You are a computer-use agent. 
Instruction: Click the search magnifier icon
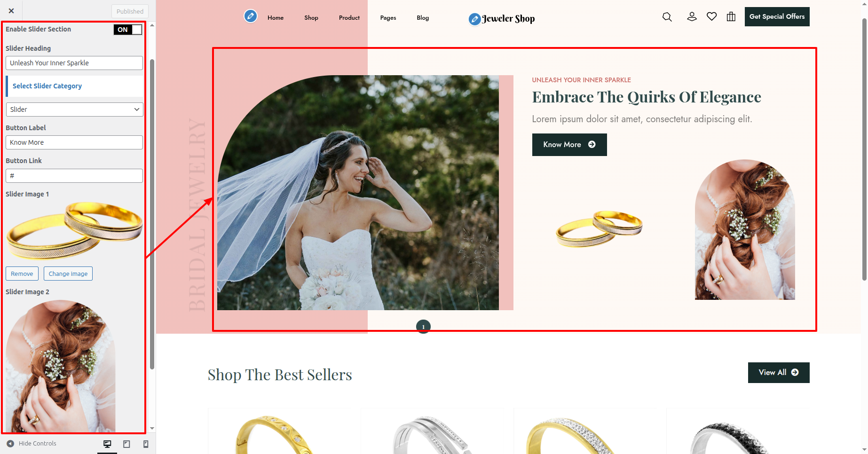click(x=667, y=17)
